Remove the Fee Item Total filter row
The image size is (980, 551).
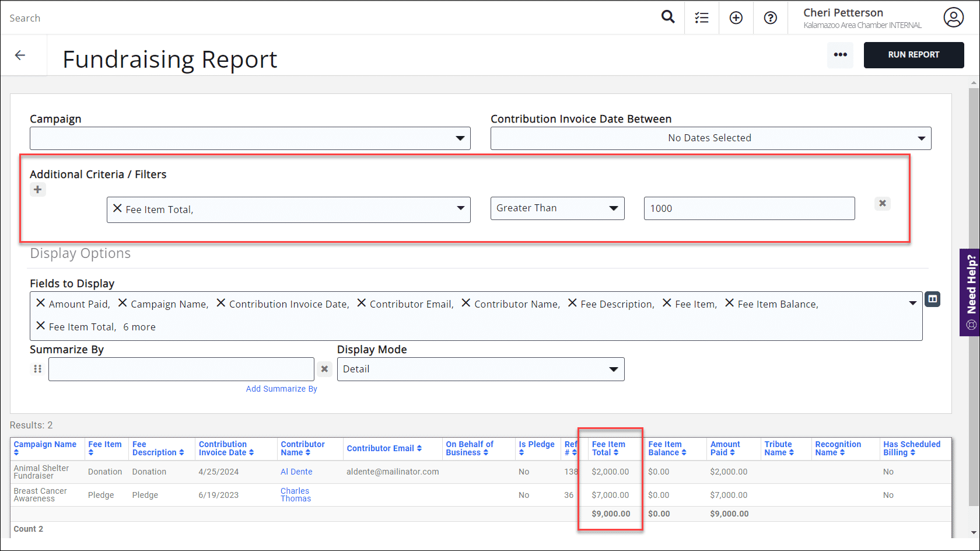point(882,203)
